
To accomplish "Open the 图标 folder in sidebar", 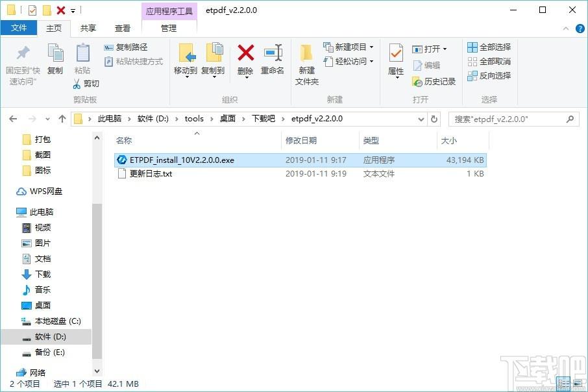I will [x=37, y=171].
